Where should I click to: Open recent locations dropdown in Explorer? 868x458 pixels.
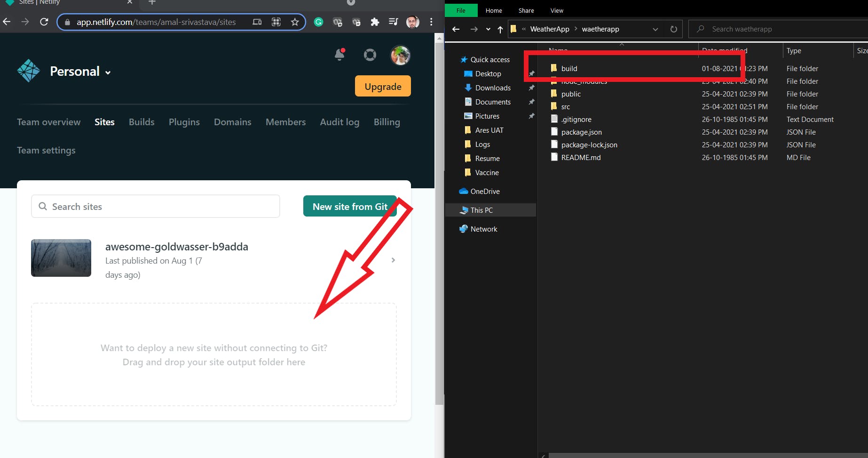coord(488,29)
